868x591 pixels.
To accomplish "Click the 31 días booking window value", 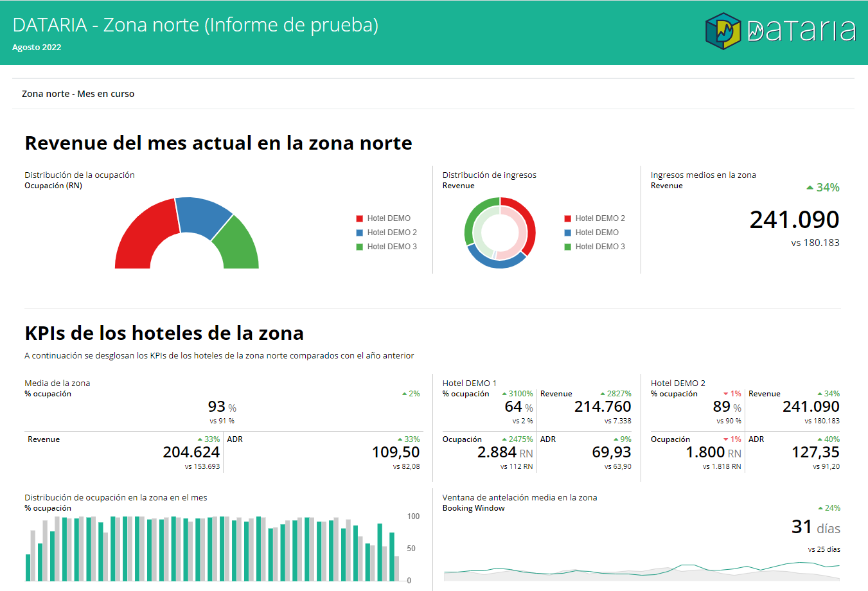I will [816, 527].
